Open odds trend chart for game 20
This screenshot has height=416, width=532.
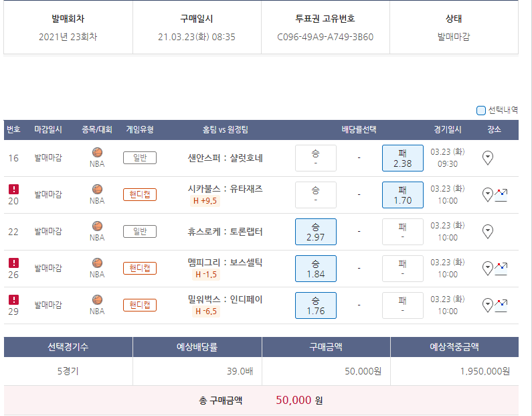pos(501,195)
